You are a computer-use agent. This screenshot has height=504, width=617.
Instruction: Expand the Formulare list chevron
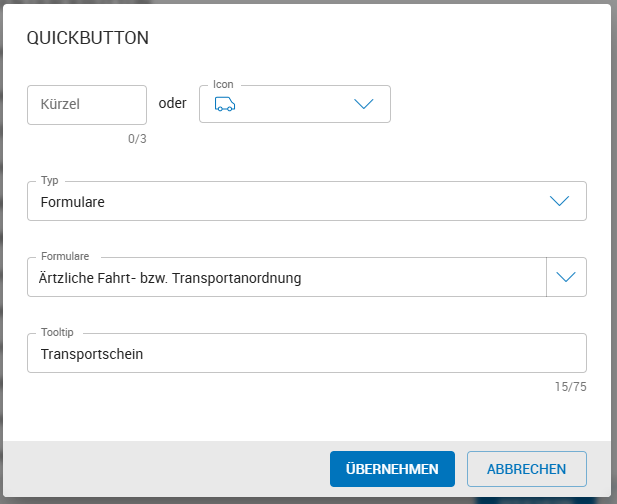click(566, 277)
